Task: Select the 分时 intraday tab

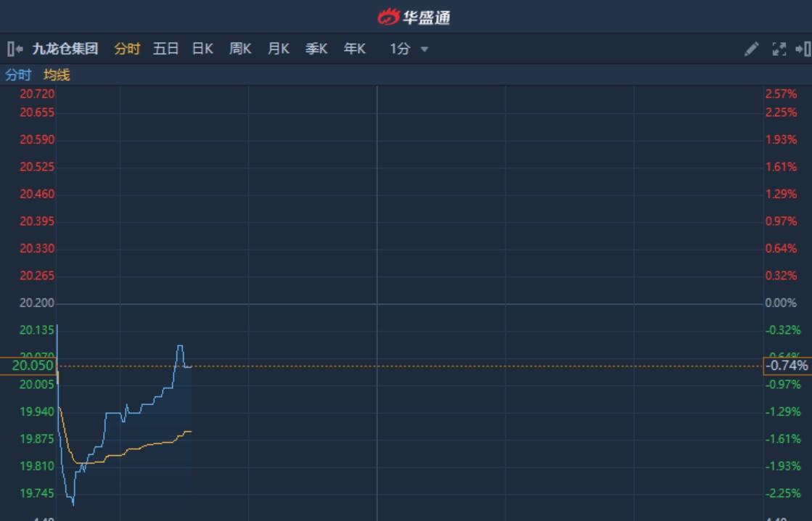Action: tap(128, 49)
